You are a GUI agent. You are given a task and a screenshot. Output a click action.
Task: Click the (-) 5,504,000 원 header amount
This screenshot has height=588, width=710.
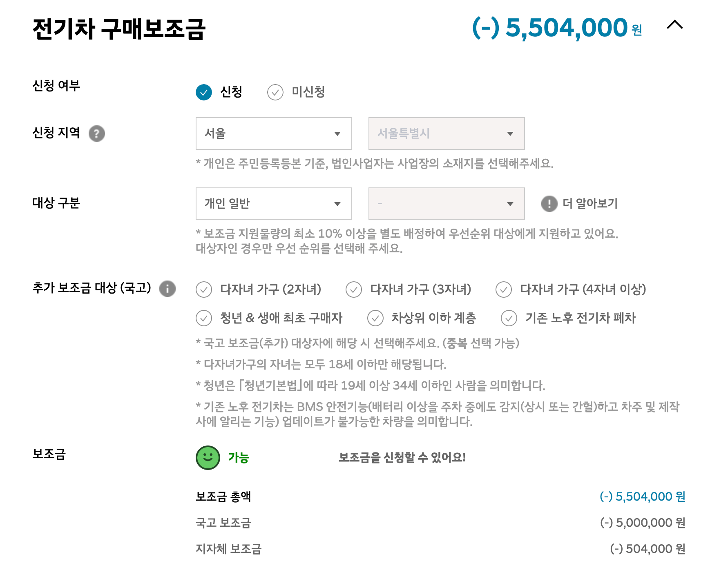[x=556, y=27]
